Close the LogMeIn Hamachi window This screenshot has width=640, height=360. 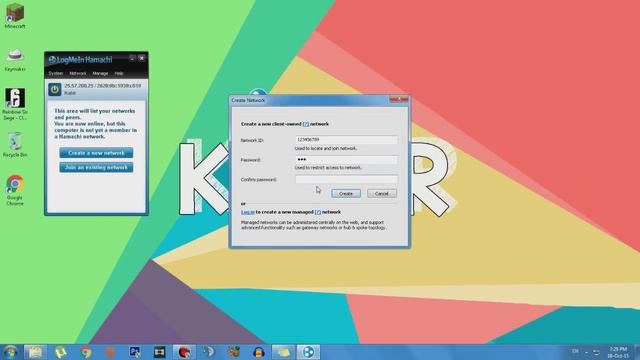(x=142, y=59)
